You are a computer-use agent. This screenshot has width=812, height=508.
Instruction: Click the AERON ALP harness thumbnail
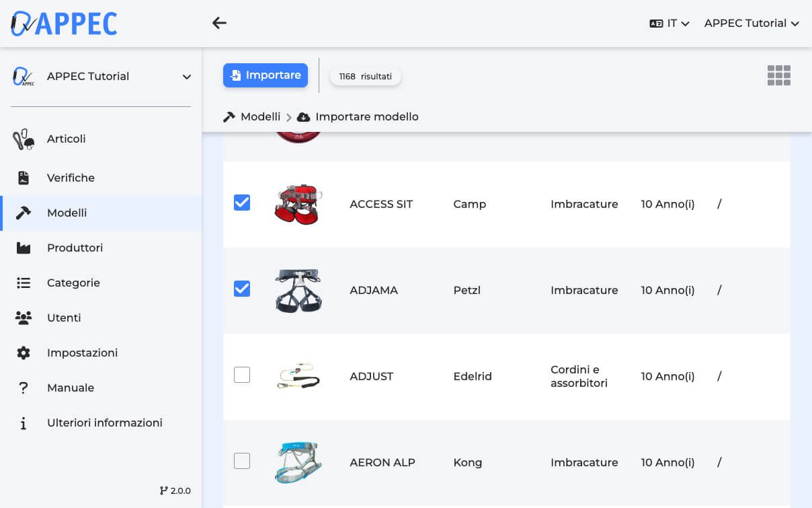[x=298, y=462]
